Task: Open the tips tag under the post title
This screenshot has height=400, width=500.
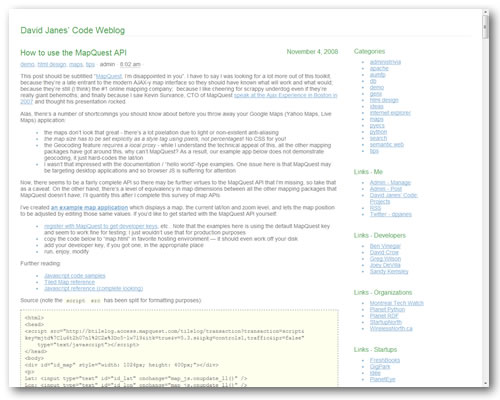Action: [x=90, y=64]
